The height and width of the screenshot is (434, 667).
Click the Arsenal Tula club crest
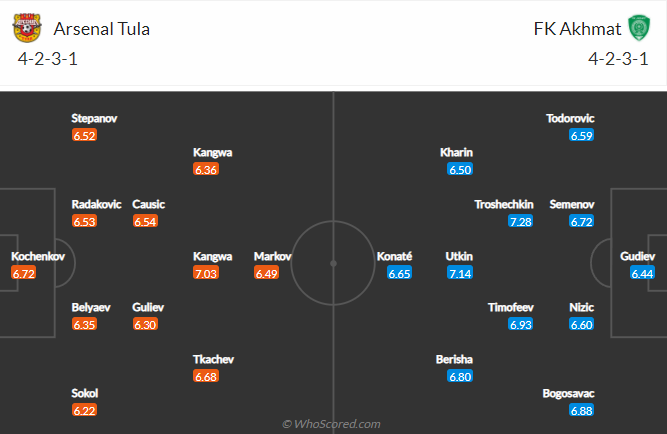pos(28,29)
